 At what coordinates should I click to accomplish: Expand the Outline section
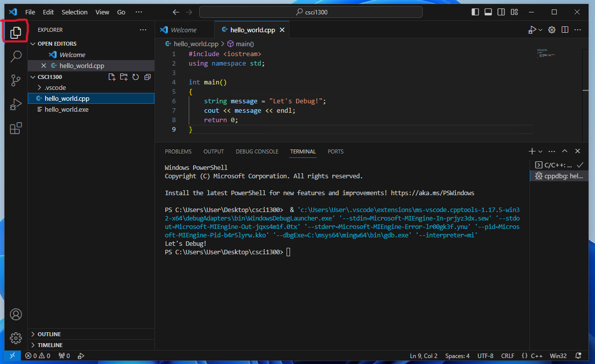[x=91, y=334]
